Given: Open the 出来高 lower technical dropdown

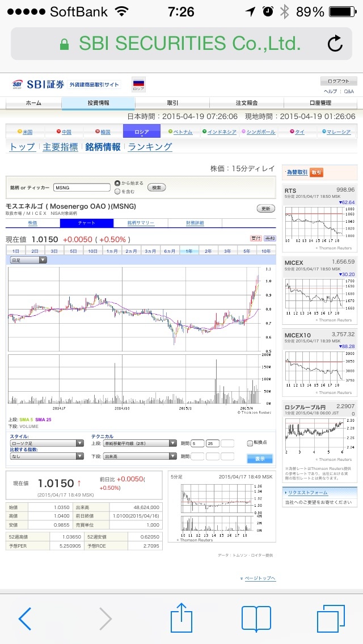Looking at the screenshot, I should 140,456.
